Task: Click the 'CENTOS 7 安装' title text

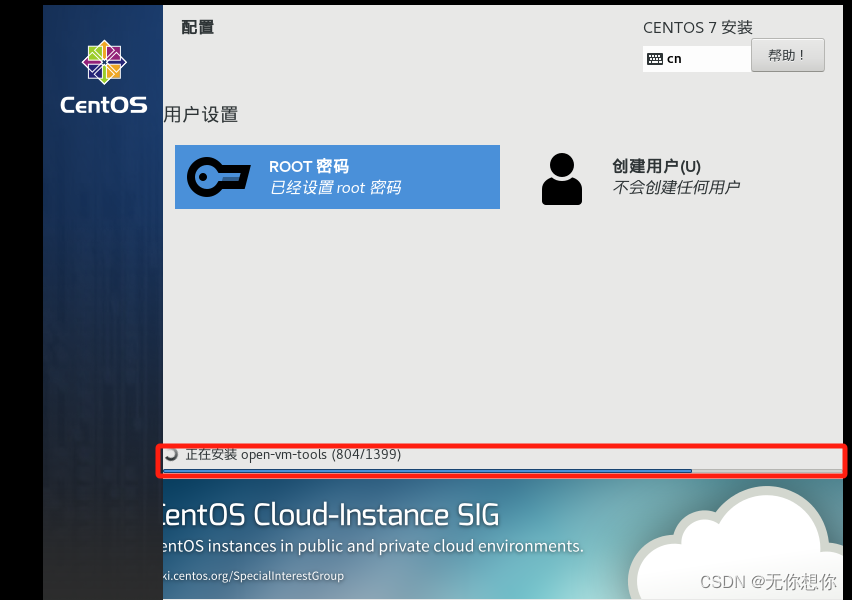Action: pos(698,28)
